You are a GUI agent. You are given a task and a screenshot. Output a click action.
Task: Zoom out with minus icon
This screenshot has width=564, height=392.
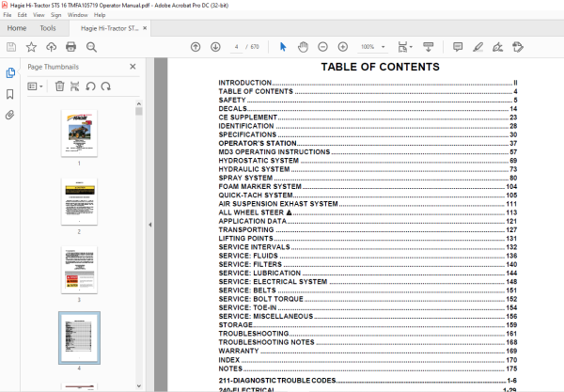[322, 47]
